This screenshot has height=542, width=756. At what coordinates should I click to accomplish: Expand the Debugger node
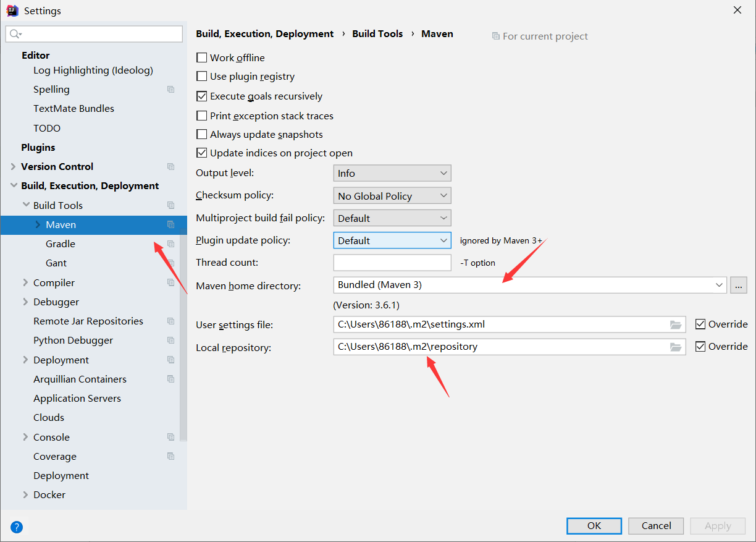coord(25,302)
